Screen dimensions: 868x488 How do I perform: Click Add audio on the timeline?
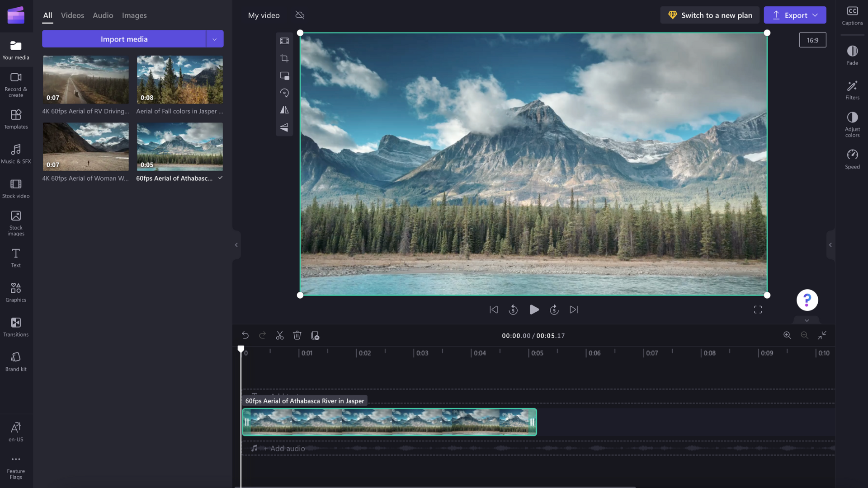pyautogui.click(x=284, y=448)
